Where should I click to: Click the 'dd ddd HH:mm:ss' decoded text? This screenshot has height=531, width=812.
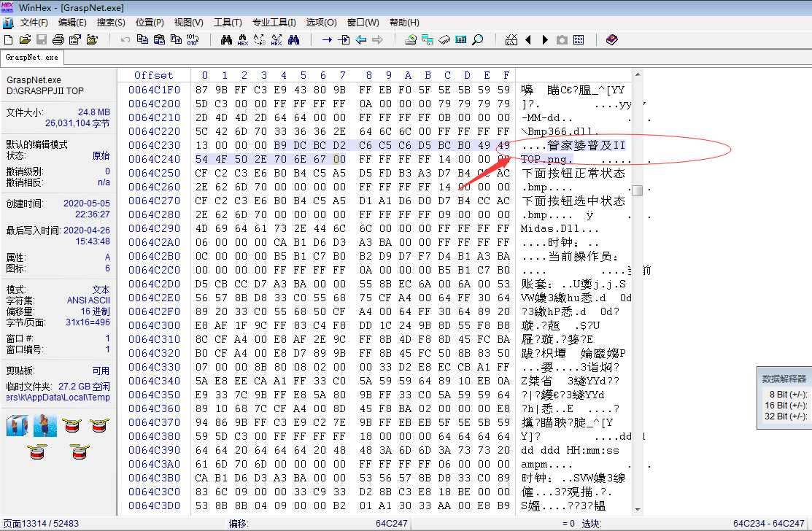coord(570,450)
